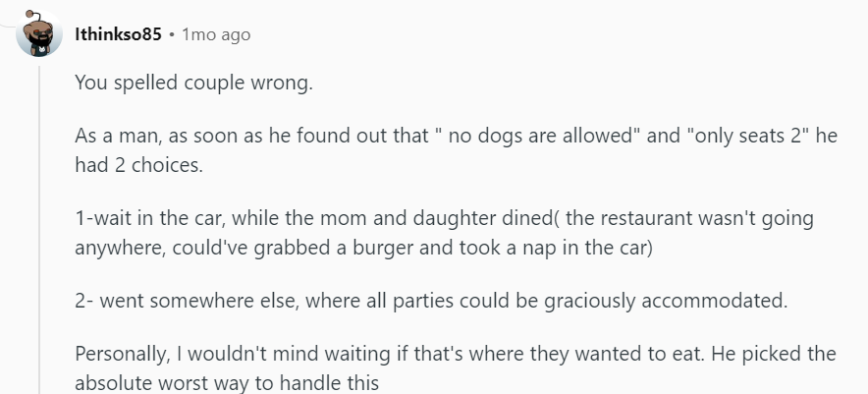The width and height of the screenshot is (868, 394).
Task: Click the curved parent thread connector line
Action: [8, 25]
